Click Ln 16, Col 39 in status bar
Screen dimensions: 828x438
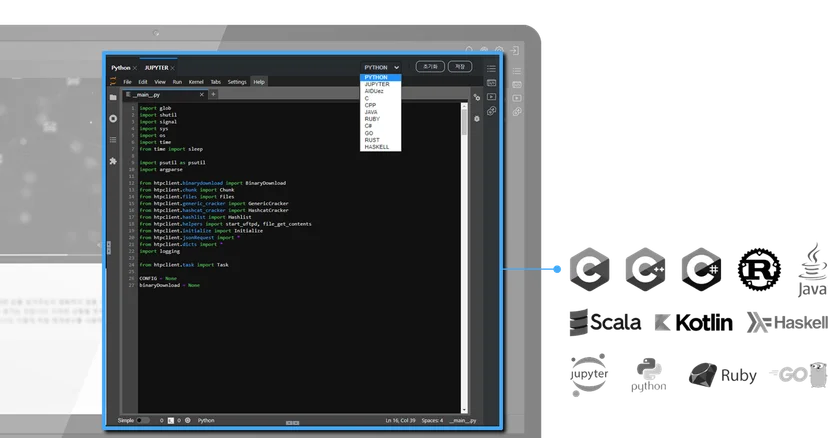pos(400,421)
